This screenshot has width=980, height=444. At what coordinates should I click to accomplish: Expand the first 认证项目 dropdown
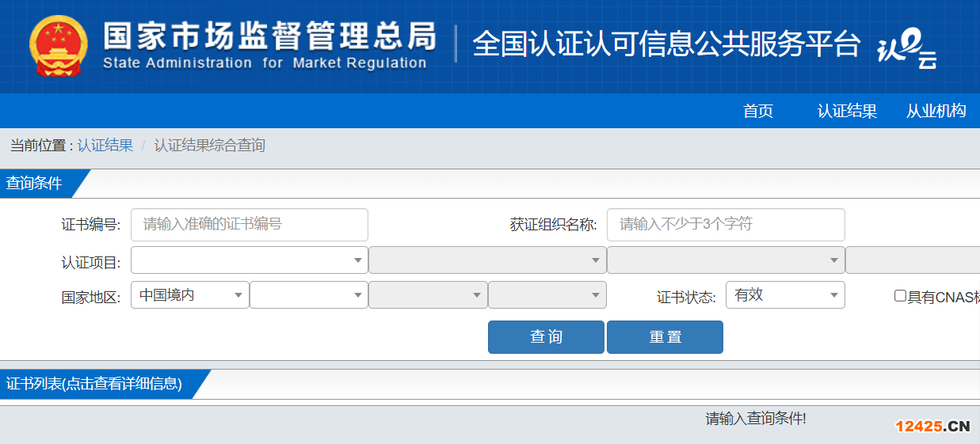(249, 260)
